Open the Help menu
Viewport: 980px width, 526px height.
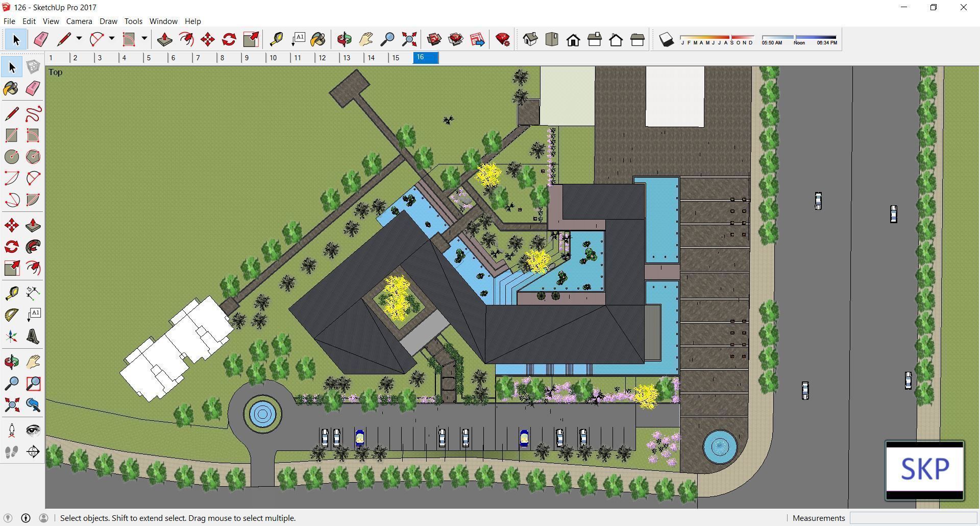coord(192,21)
